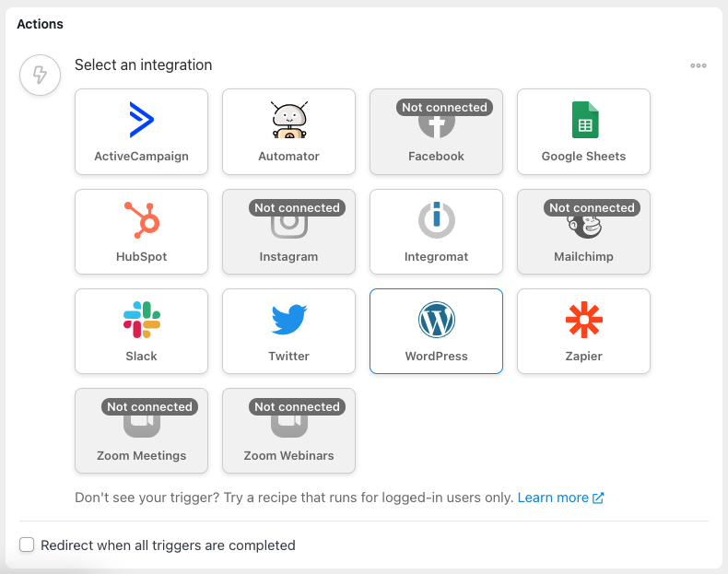This screenshot has width=728, height=574.
Task: Pick the Facebook integration card
Action: (x=436, y=132)
